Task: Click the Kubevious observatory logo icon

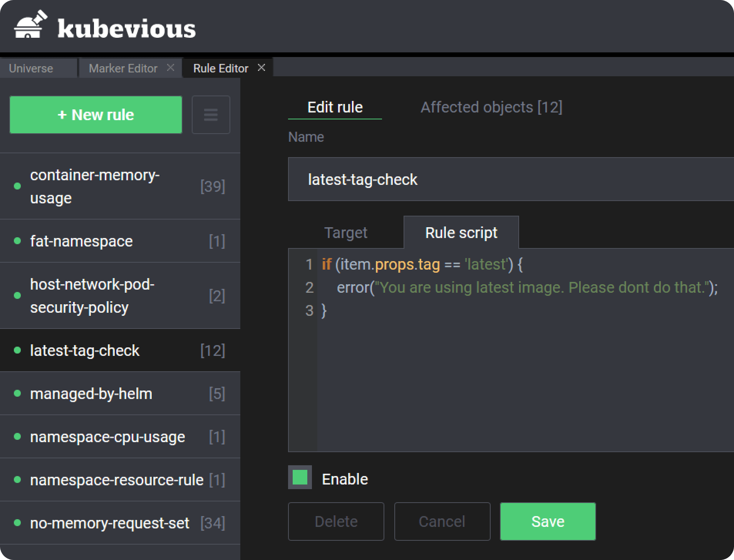Action: point(30,24)
